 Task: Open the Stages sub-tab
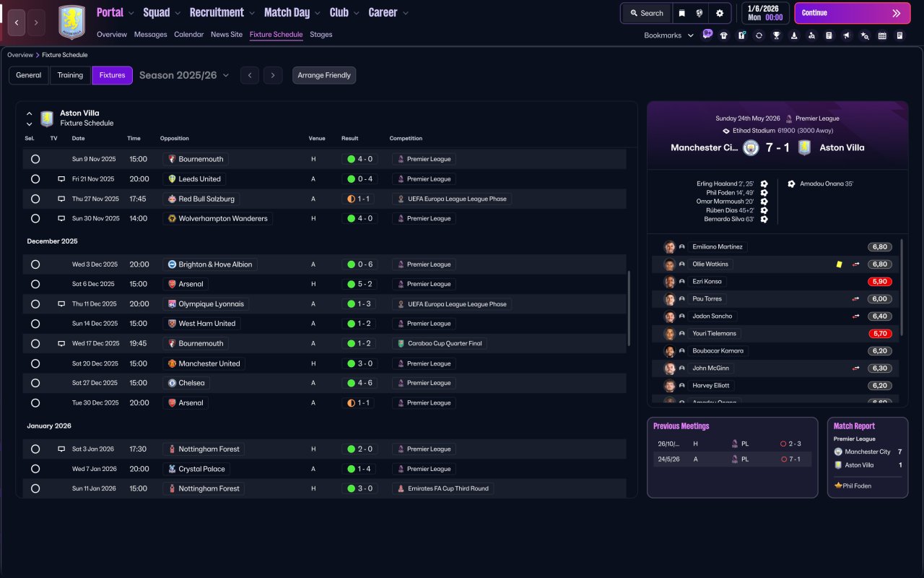[x=321, y=35]
